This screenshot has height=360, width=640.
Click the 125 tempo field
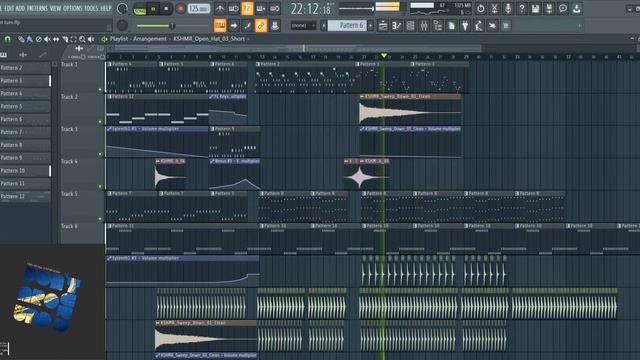pos(199,9)
